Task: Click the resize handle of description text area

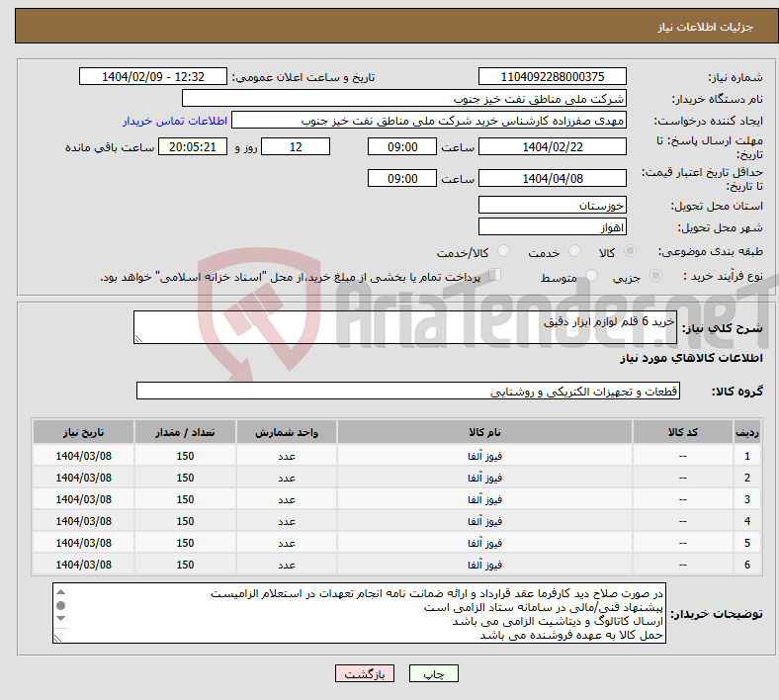Action: (x=138, y=339)
